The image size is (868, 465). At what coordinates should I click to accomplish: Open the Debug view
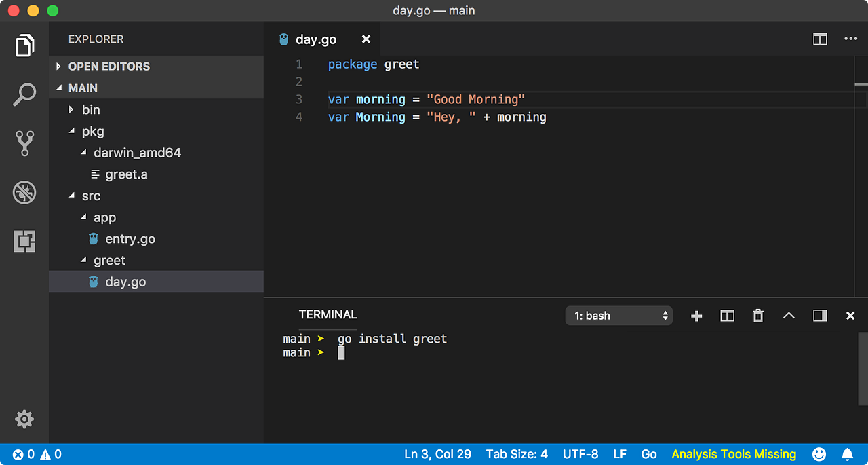tap(24, 192)
